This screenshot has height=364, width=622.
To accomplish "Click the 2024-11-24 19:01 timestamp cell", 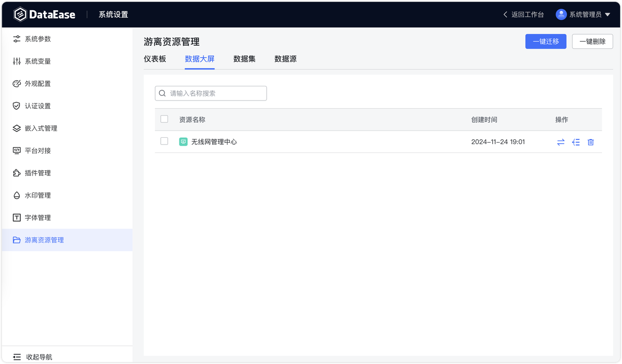I will click(498, 142).
